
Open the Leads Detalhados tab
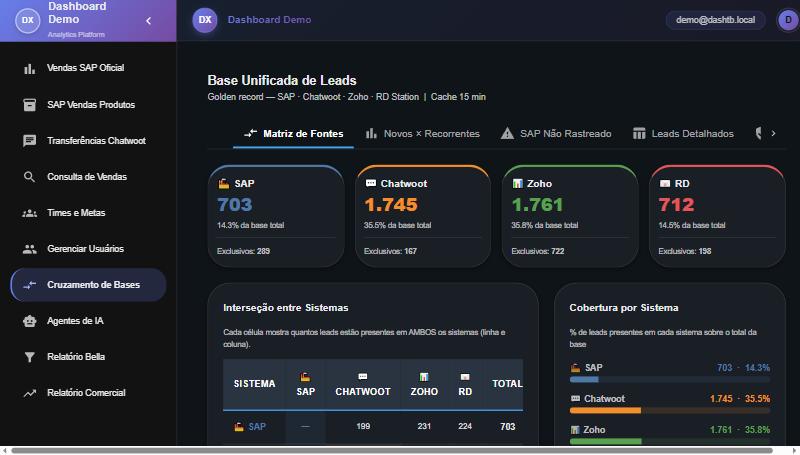683,134
